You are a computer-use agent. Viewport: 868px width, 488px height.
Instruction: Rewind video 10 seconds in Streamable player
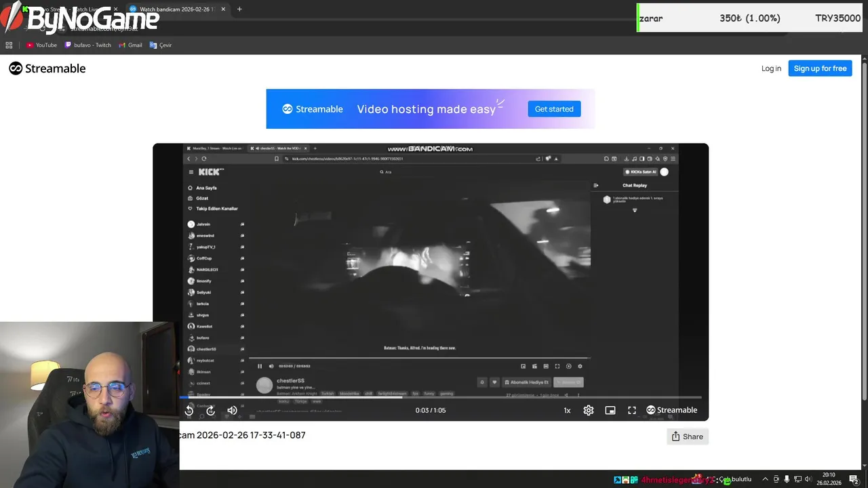pyautogui.click(x=189, y=410)
